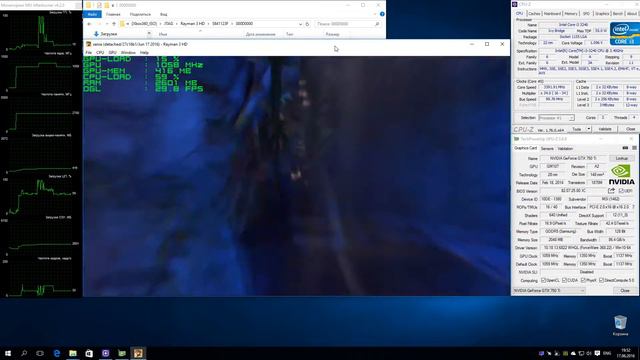Screen dimensions: 640x360
Task: Open the Store icon on the taskbar
Action: (x=89, y=353)
